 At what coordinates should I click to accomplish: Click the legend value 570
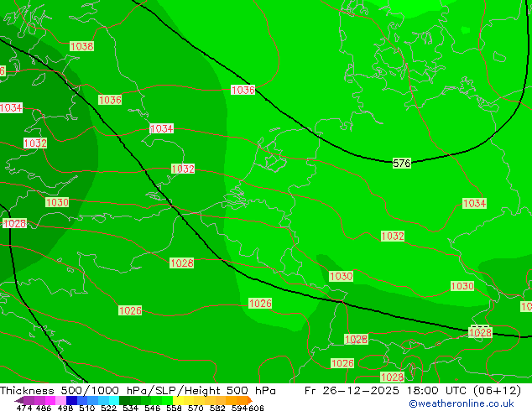click(x=196, y=408)
